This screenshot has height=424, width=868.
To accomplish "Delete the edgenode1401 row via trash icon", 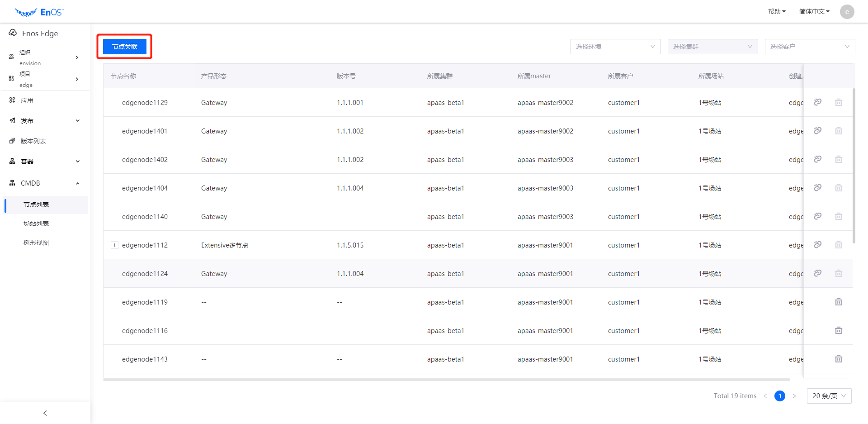I will click(x=838, y=131).
